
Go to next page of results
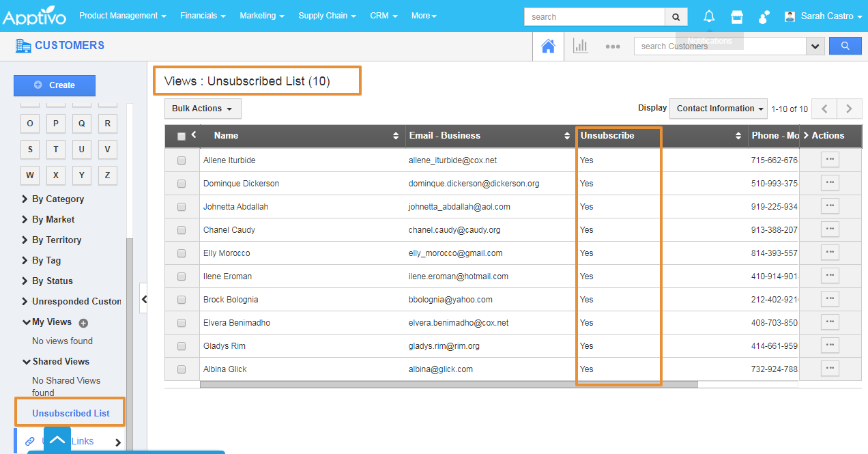point(849,109)
